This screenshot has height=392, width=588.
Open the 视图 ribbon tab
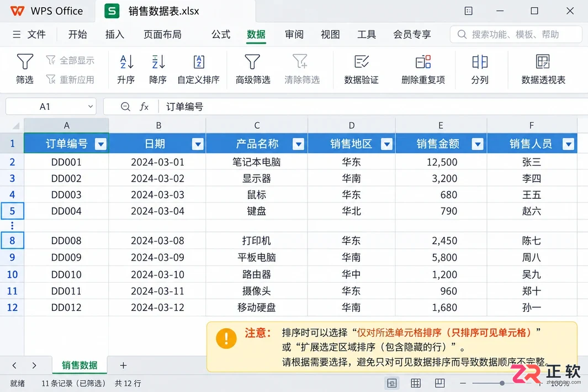click(330, 35)
